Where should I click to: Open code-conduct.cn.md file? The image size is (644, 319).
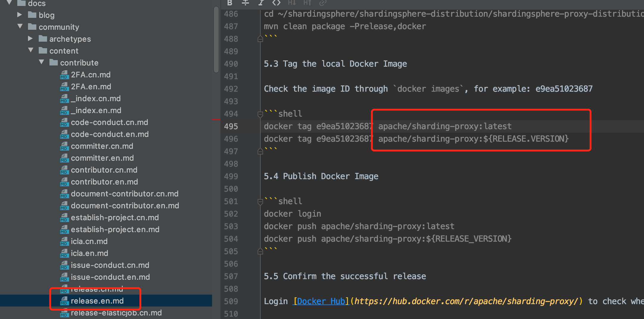click(x=109, y=122)
